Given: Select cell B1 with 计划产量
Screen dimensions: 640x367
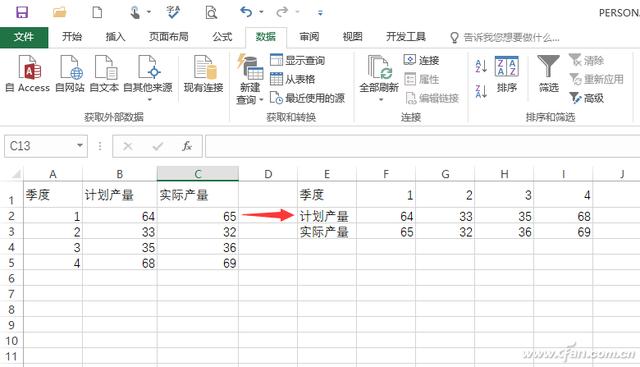Looking at the screenshot, I should pos(120,195).
